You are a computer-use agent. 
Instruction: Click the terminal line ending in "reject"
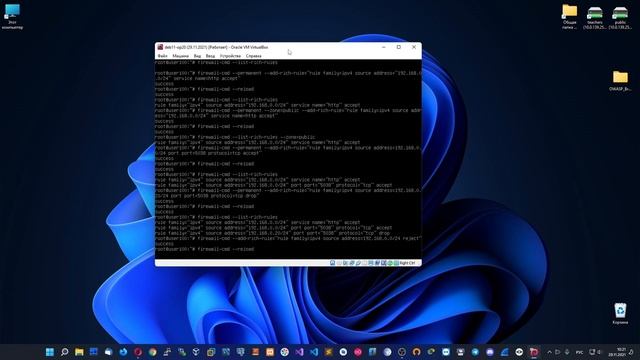(288, 238)
